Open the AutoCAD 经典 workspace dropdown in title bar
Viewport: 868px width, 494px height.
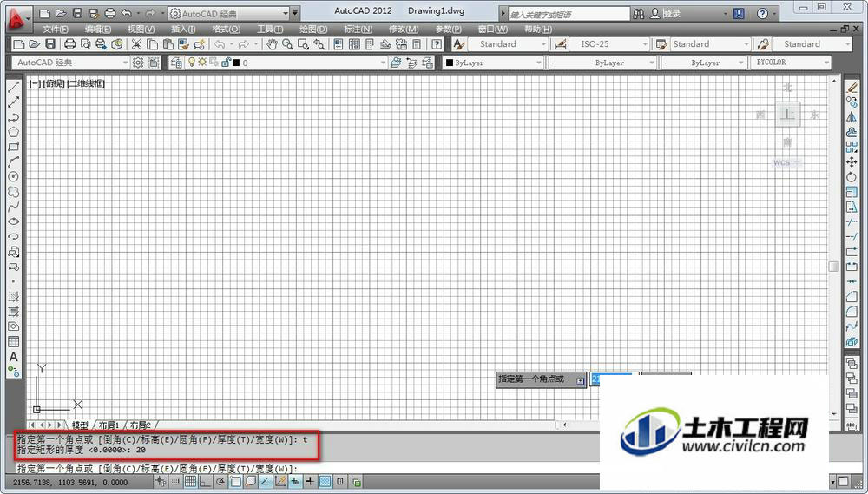coord(229,13)
